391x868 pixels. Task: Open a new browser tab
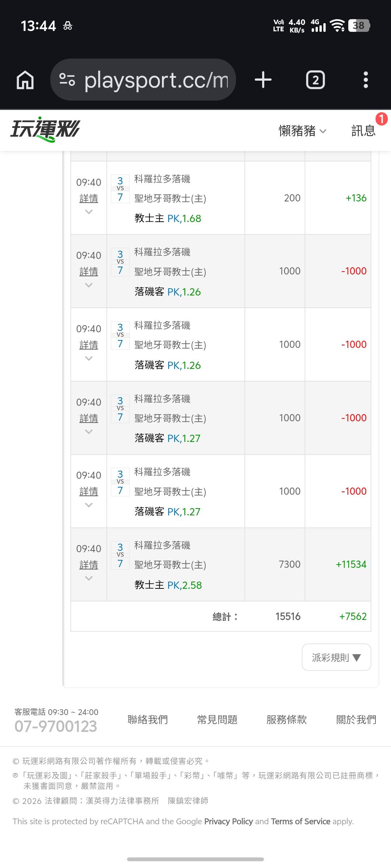click(263, 80)
